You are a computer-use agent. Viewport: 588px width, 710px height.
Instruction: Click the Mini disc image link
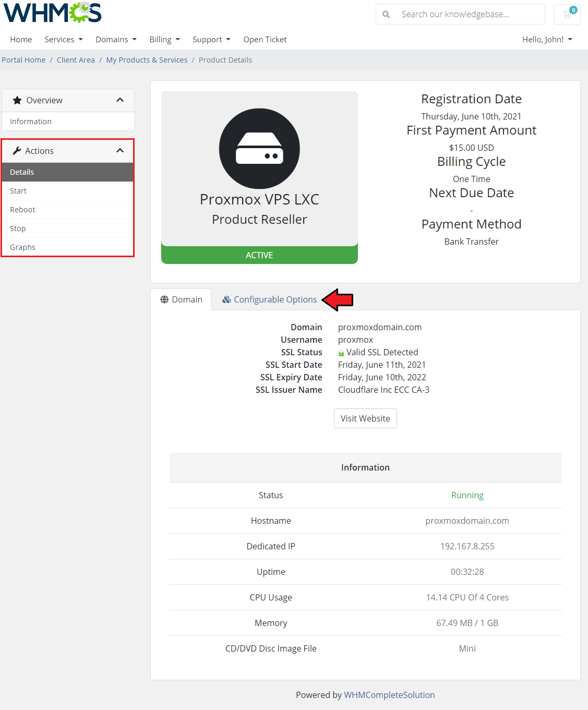pos(467,648)
